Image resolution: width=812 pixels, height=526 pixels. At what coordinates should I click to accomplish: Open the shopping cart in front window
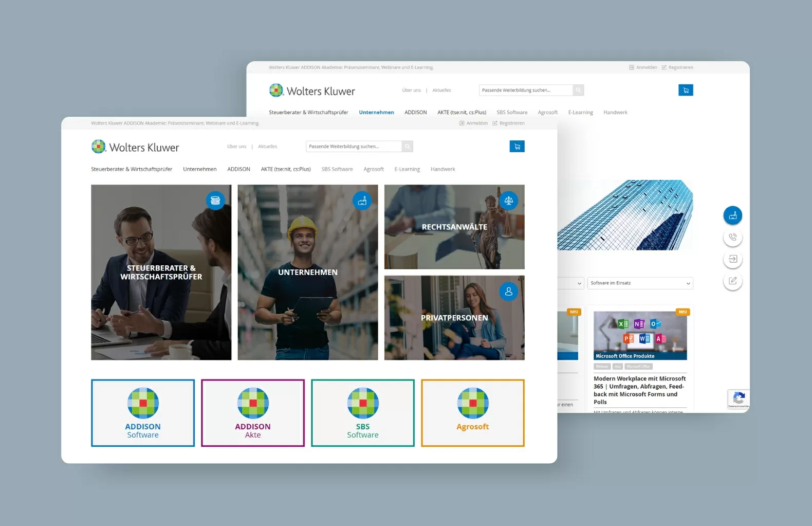pos(517,147)
